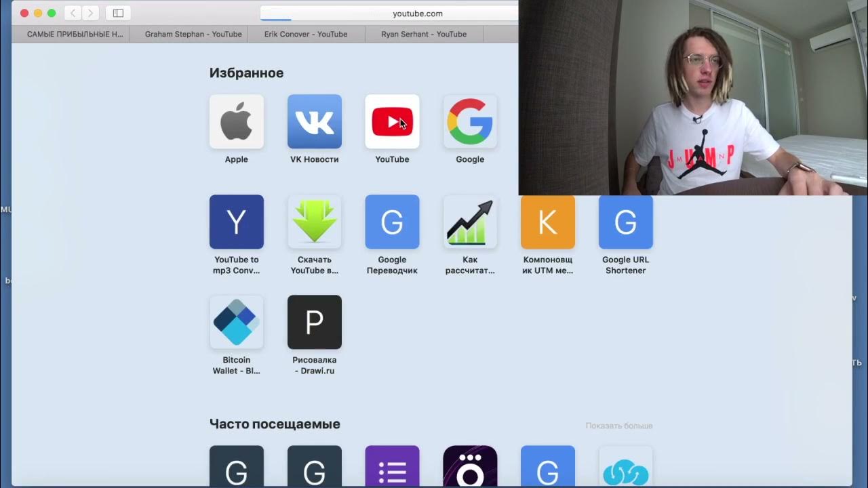Viewport: 868px width, 488px height.
Task: Open Google Переводчик favorite
Action: (x=392, y=222)
